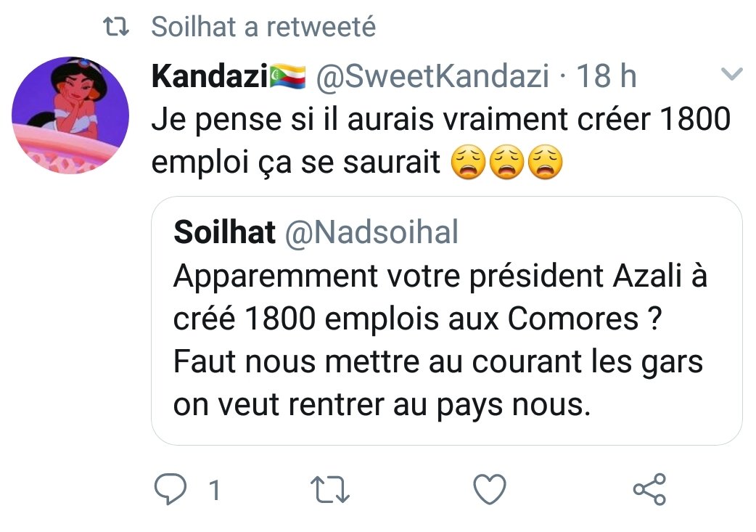Open the quoted tweet about président Azali
This screenshot has height=532, width=756.
coord(446,319)
